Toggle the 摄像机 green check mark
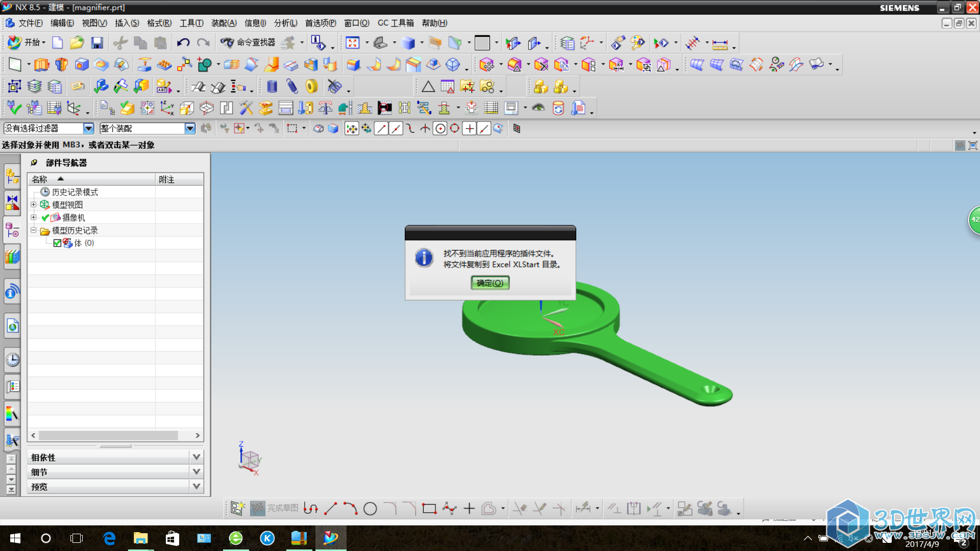This screenshot has height=551, width=980. point(45,218)
